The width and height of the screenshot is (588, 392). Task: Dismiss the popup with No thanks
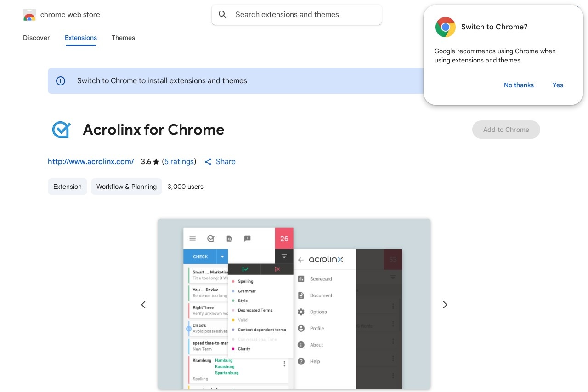[x=519, y=85]
